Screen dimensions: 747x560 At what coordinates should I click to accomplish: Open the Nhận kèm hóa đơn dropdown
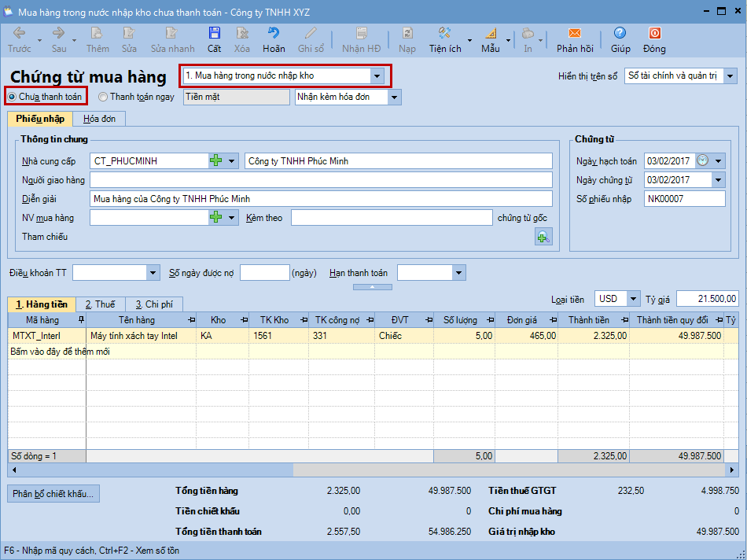tap(395, 98)
